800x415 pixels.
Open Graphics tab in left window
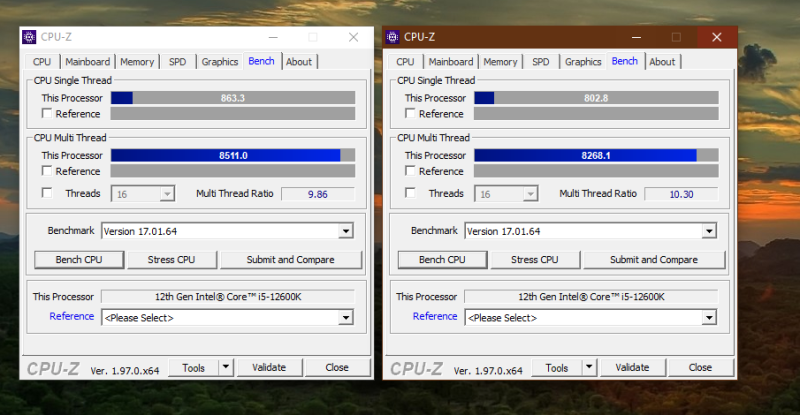[x=219, y=62]
